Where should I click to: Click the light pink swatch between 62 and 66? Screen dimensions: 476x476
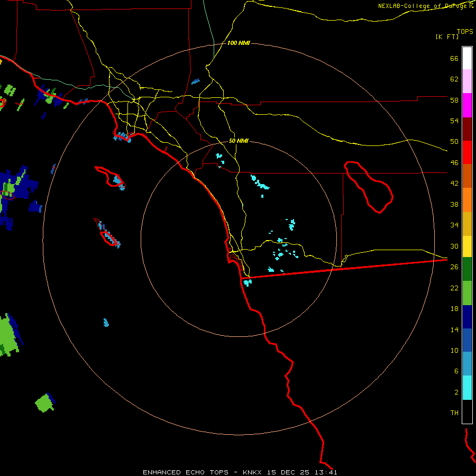[467, 81]
